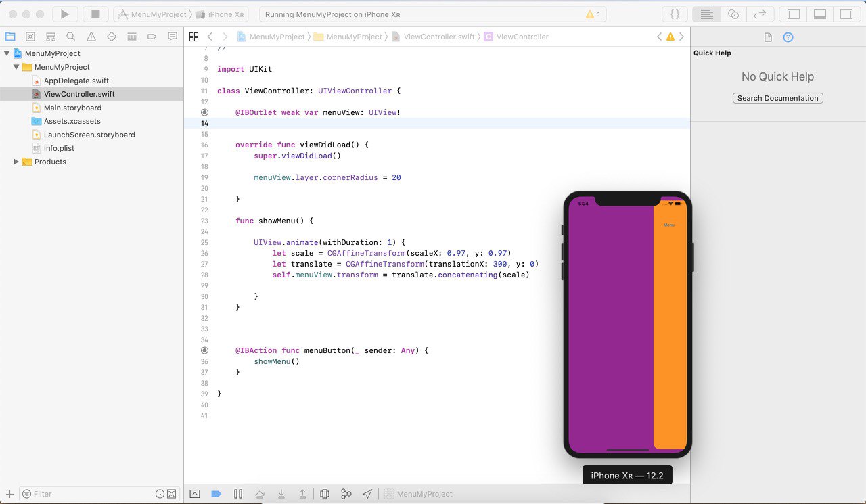Open the Library curly braces button
Viewport: 866px width, 504px height.
(675, 14)
